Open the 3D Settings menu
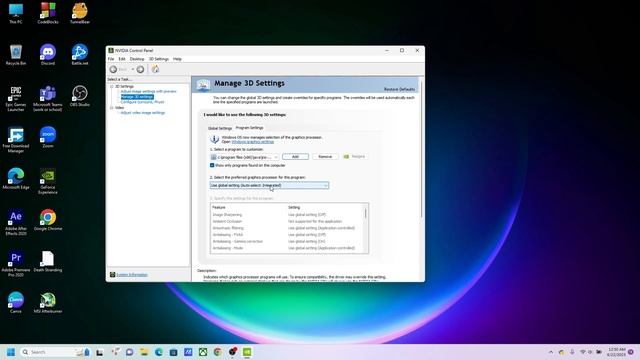Viewport: 640px width, 360px height. (x=159, y=59)
